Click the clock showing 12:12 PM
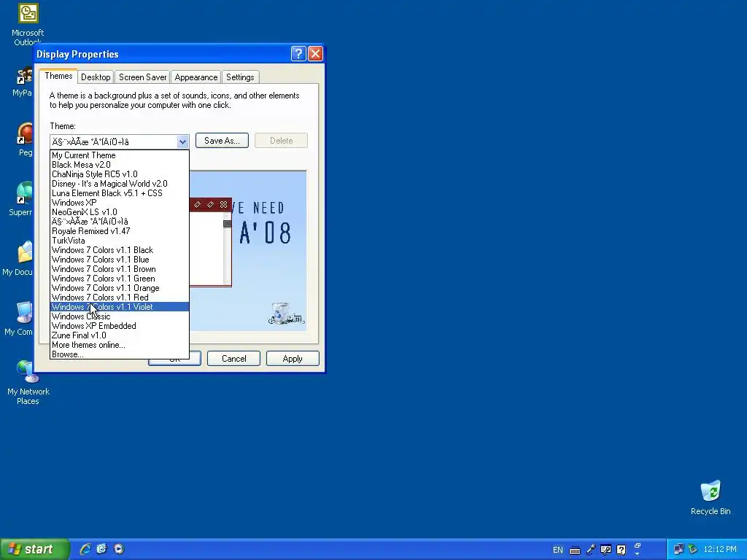This screenshot has height=560, width=747. [720, 549]
